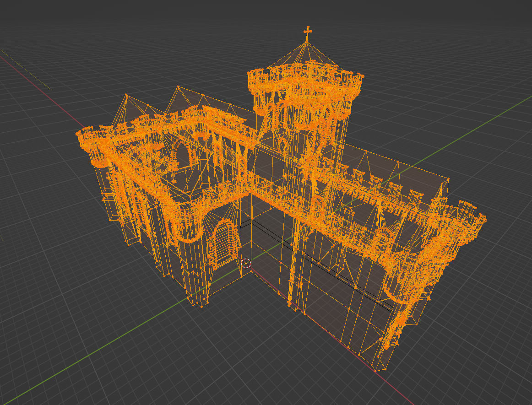The image size is (532, 405).
Task: Click the red-white 3D cursor at castle base
Action: coord(246,263)
